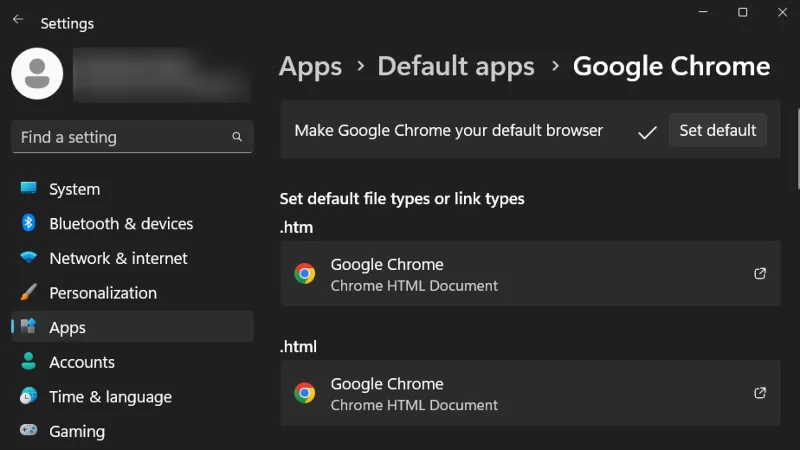Screen dimensions: 800x450
Task: Click the ".htm" label
Action: click(x=296, y=228)
